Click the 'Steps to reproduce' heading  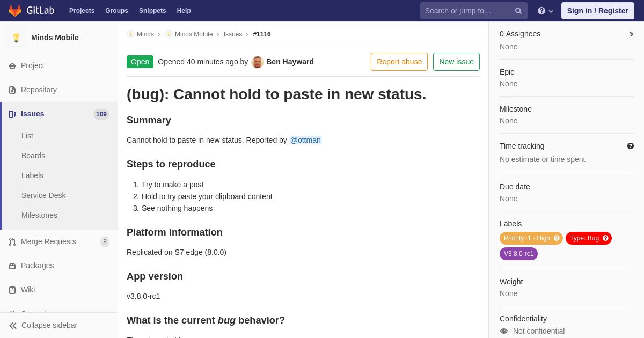coord(171,164)
